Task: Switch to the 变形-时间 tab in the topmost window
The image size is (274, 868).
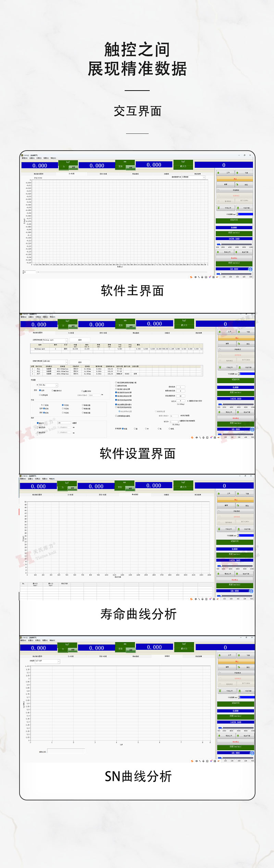Action: [103, 174]
